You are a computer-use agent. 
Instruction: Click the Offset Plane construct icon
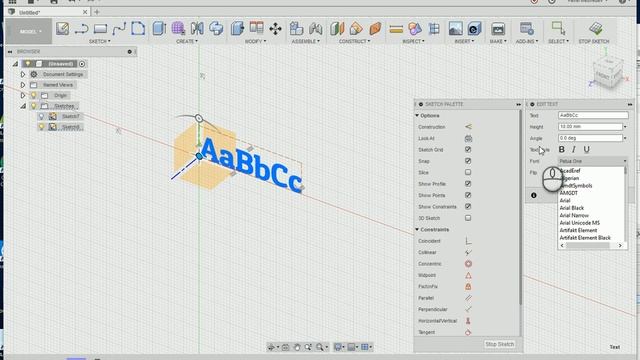click(337, 29)
